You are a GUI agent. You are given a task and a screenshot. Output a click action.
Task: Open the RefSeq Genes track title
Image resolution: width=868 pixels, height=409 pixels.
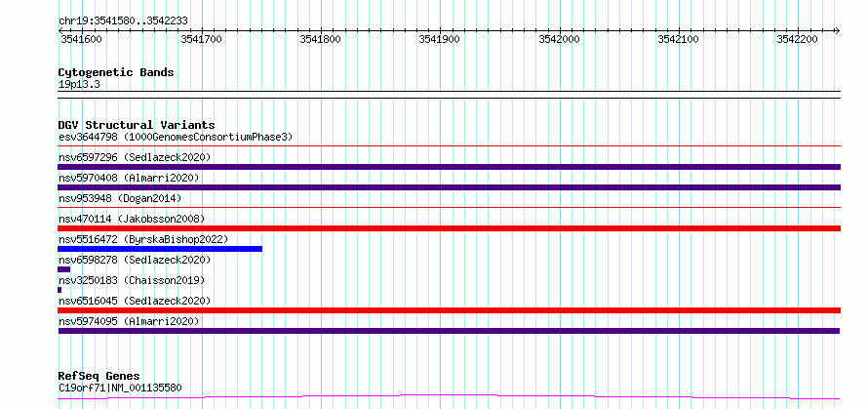pos(99,377)
